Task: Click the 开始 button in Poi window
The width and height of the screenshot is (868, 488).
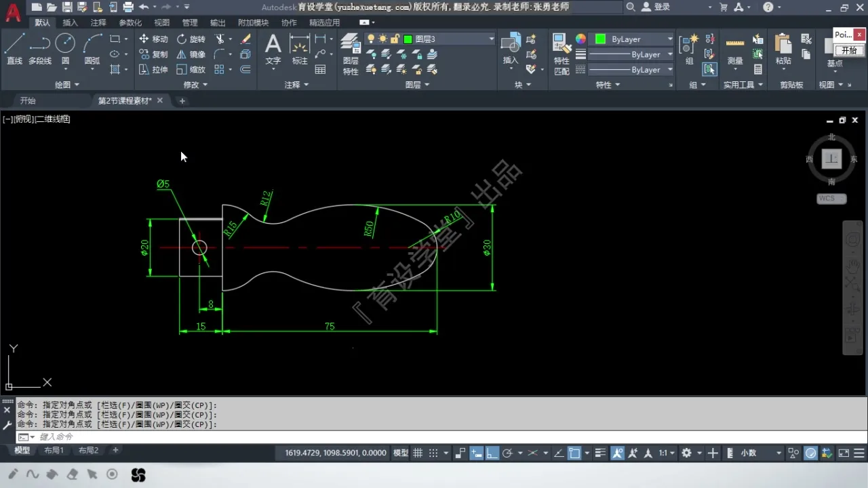Action: click(849, 50)
